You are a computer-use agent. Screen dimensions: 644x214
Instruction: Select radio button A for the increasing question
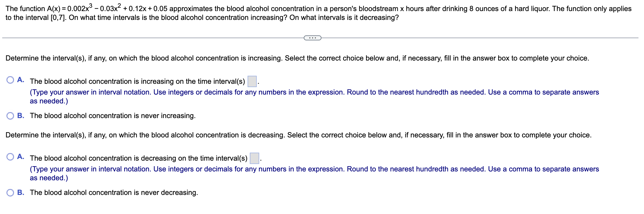(x=10, y=80)
